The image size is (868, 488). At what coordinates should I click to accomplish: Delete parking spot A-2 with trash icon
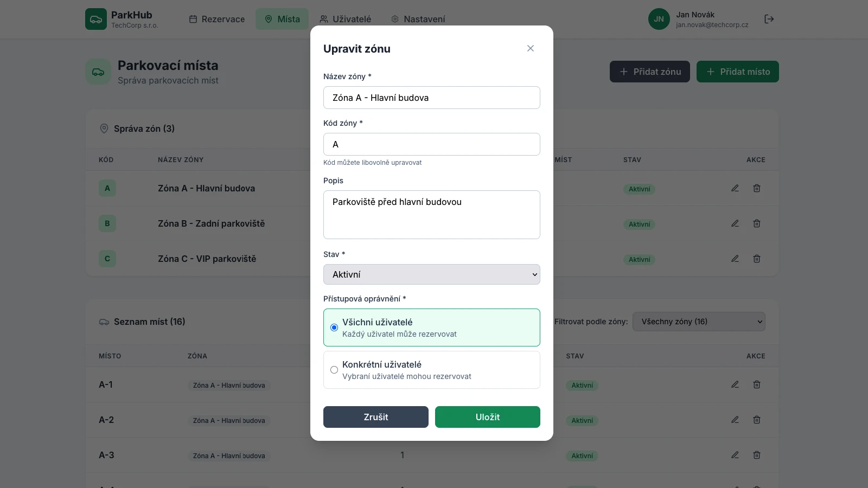(757, 420)
